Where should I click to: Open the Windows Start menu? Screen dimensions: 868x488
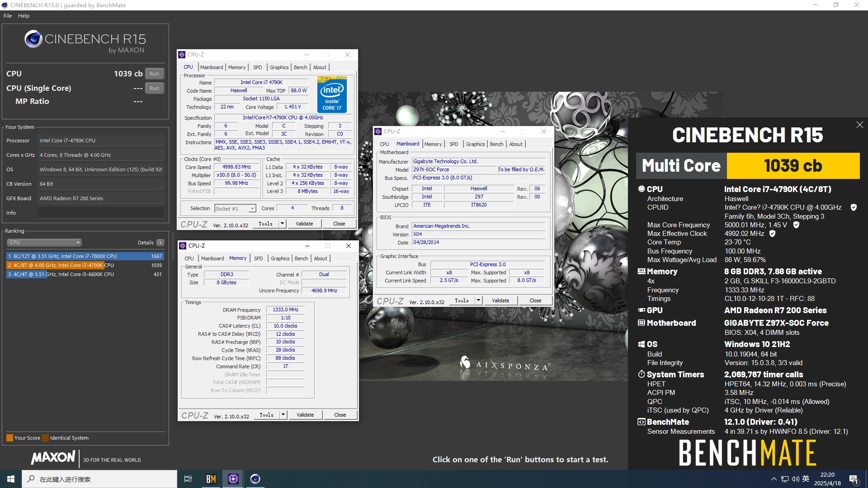click(x=11, y=479)
